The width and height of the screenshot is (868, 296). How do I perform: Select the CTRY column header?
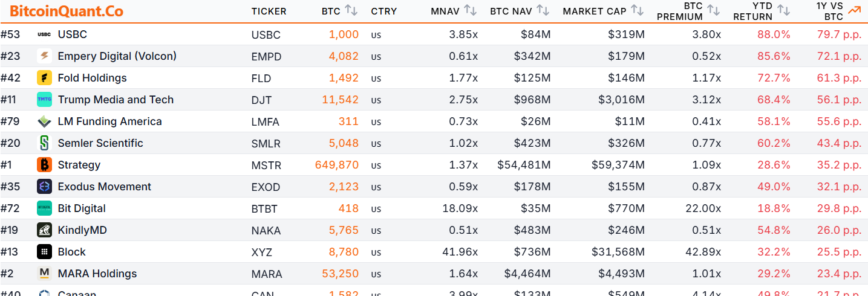(383, 11)
